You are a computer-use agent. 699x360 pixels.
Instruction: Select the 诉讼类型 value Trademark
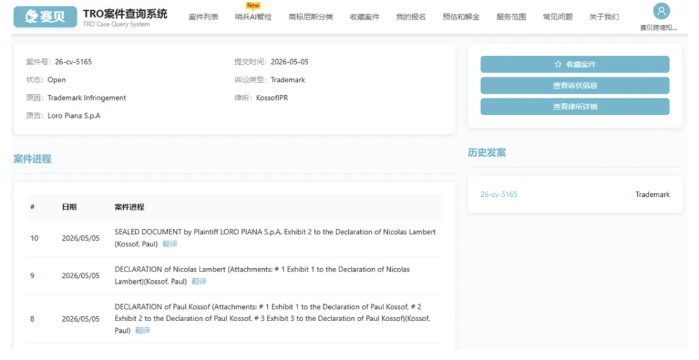coord(288,80)
